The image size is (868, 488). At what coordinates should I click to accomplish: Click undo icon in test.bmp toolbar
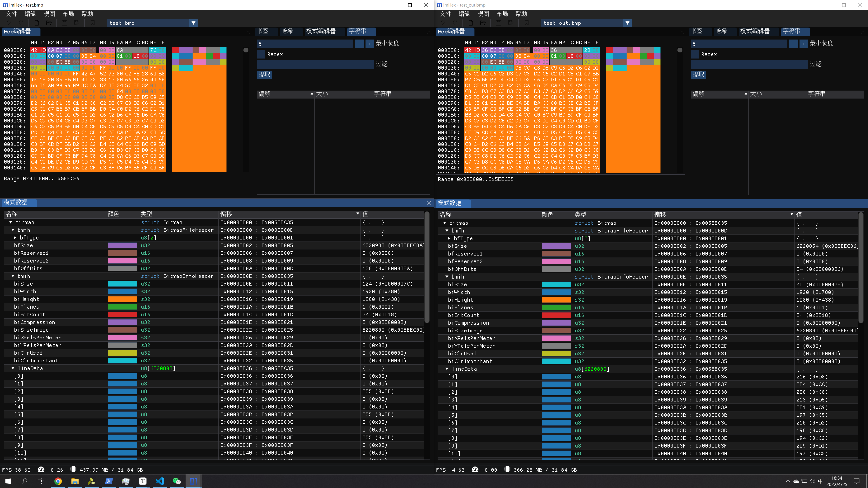9,23
